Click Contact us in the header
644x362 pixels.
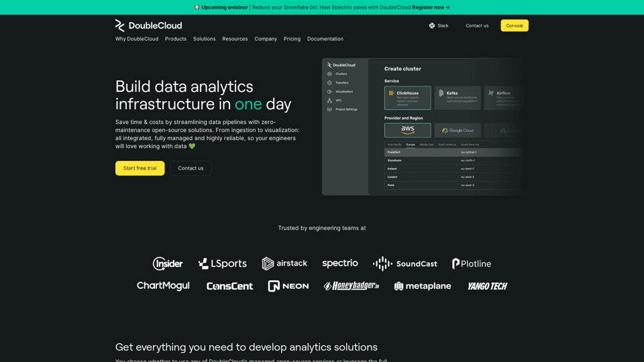click(477, 25)
